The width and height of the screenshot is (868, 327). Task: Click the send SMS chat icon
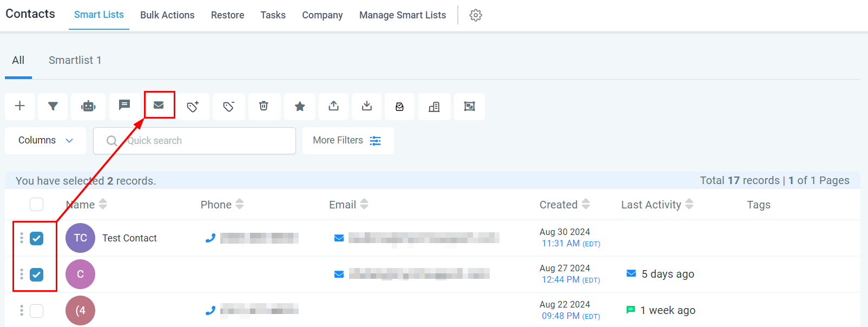[x=124, y=105]
